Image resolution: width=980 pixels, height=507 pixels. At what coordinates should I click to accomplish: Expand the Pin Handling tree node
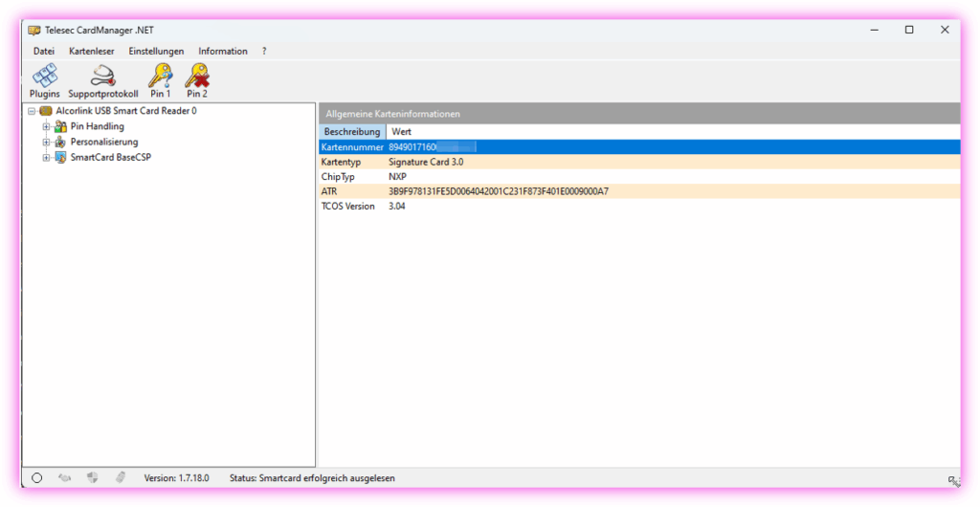tap(45, 126)
